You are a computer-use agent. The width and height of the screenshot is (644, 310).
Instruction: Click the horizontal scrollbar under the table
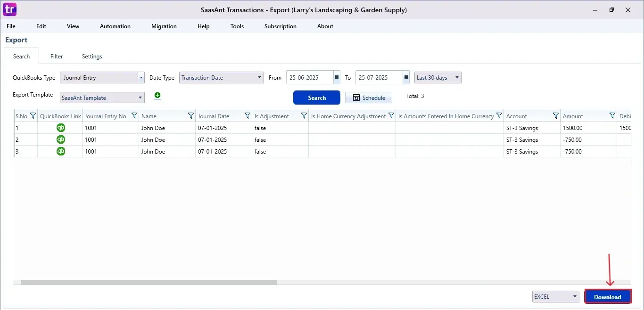coord(149,282)
